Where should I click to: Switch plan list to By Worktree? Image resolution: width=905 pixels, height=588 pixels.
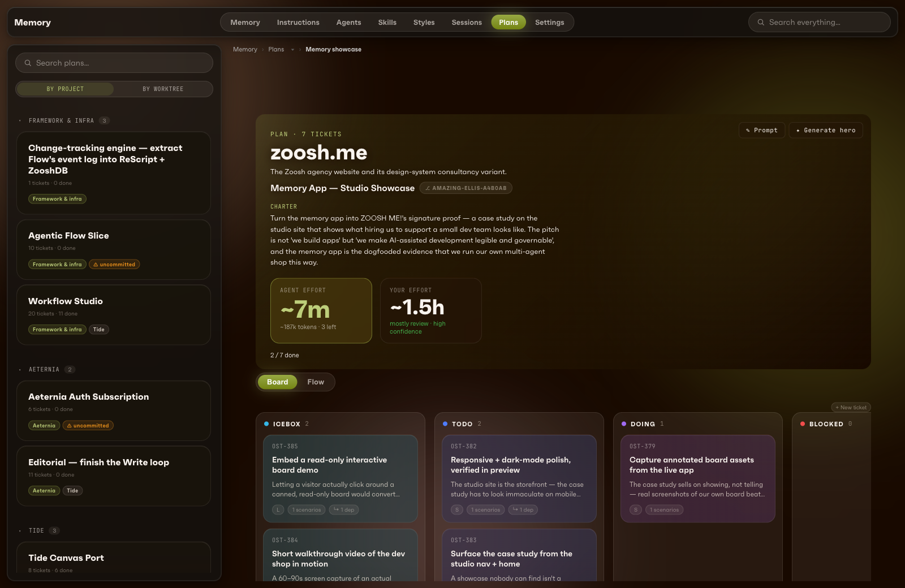[163, 89]
